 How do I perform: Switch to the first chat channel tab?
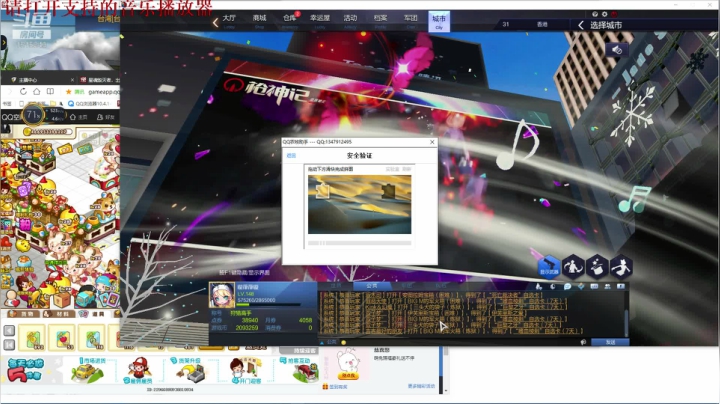pos(336,286)
